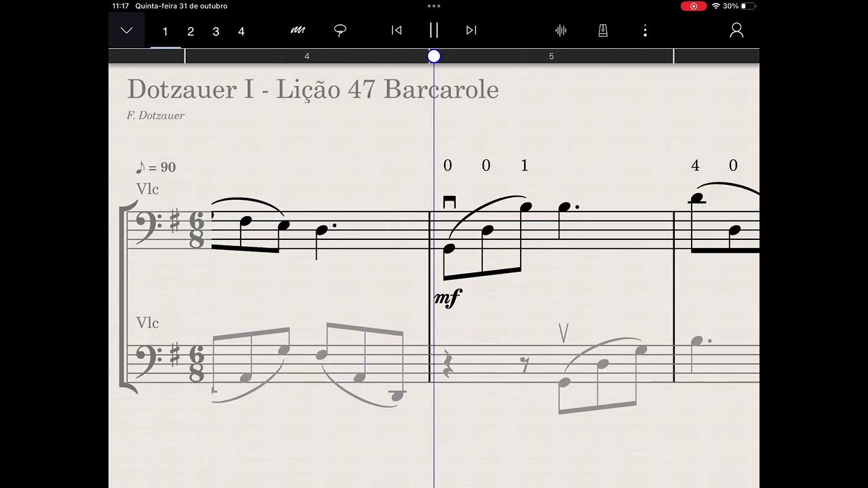The width and height of the screenshot is (868, 488).
Task: Jump to measure 5 in the timeline
Action: tap(551, 56)
